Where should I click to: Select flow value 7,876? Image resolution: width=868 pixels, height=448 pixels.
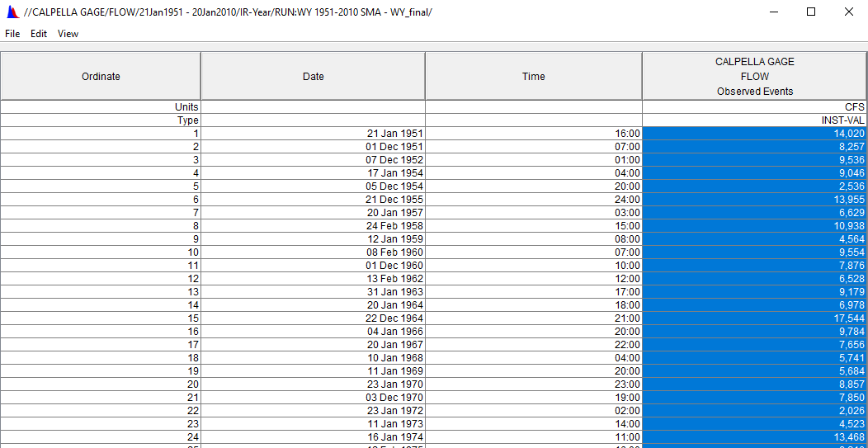click(754, 266)
